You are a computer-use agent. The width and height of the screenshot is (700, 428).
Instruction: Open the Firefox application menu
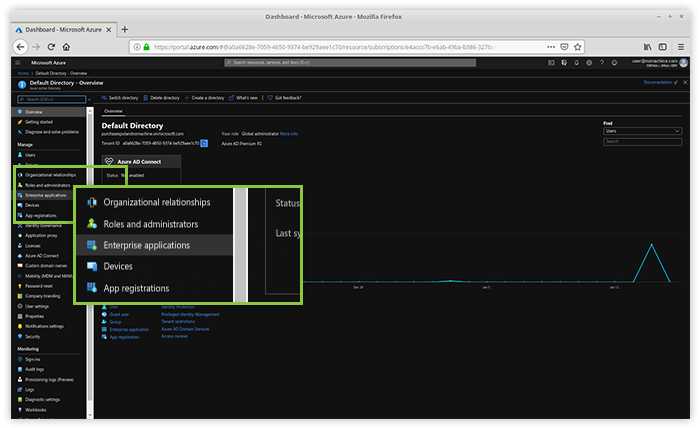pyautogui.click(x=681, y=47)
